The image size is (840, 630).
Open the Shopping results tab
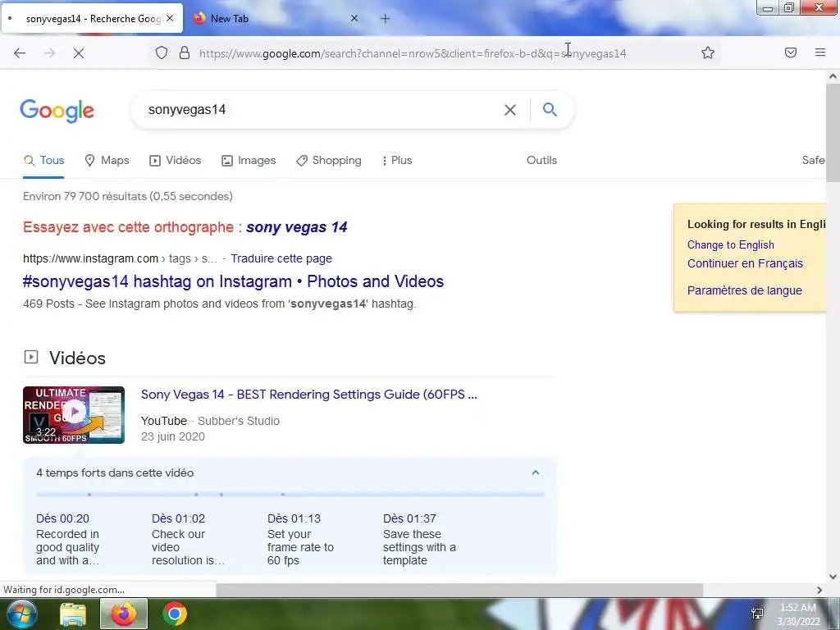(x=329, y=160)
